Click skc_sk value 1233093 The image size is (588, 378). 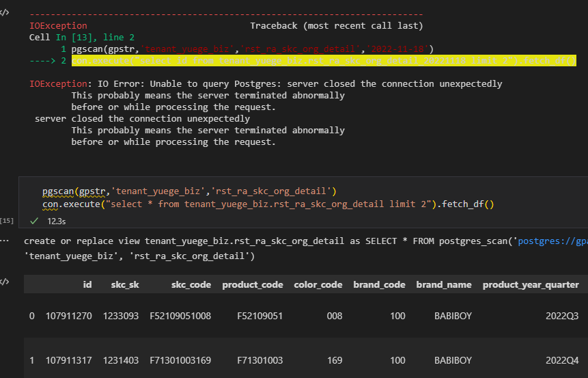click(121, 316)
